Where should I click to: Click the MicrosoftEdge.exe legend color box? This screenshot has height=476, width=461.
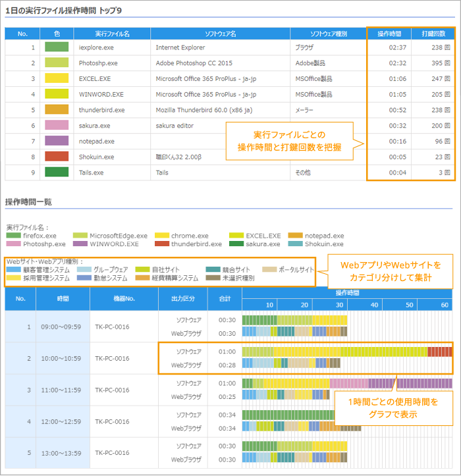(80, 236)
